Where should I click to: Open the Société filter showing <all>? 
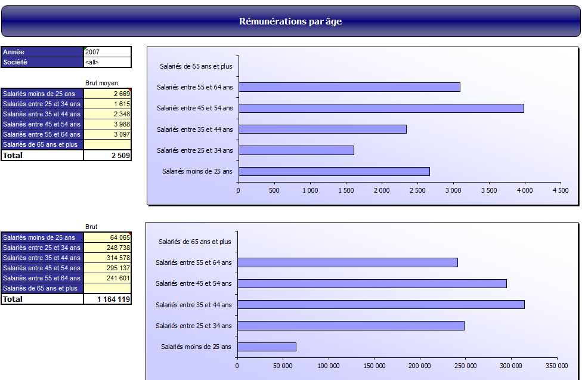[x=107, y=62]
